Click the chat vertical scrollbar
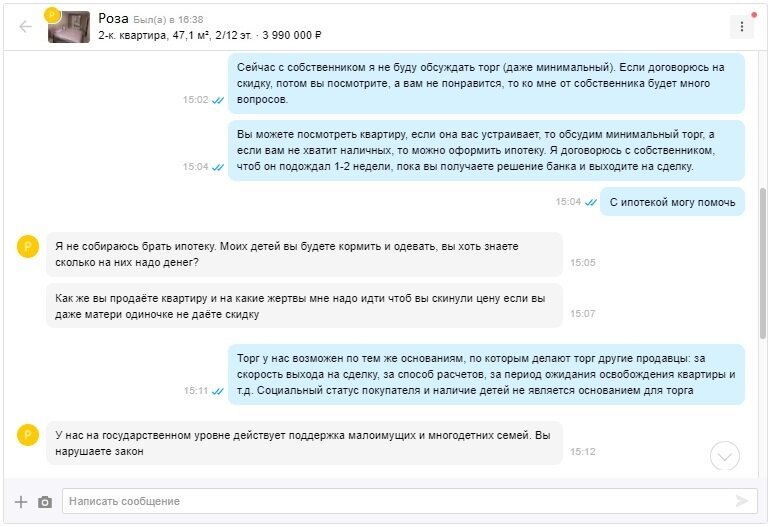 (763, 263)
